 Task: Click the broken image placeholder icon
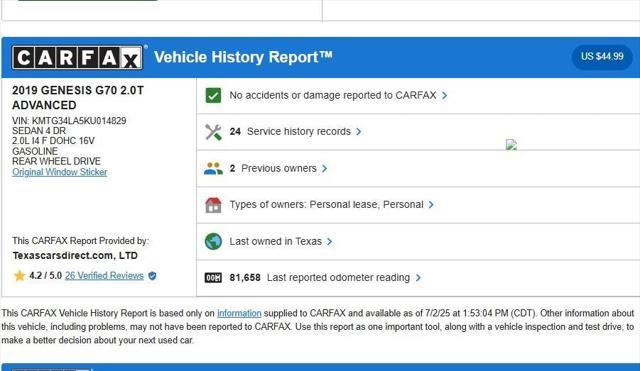[x=511, y=144]
